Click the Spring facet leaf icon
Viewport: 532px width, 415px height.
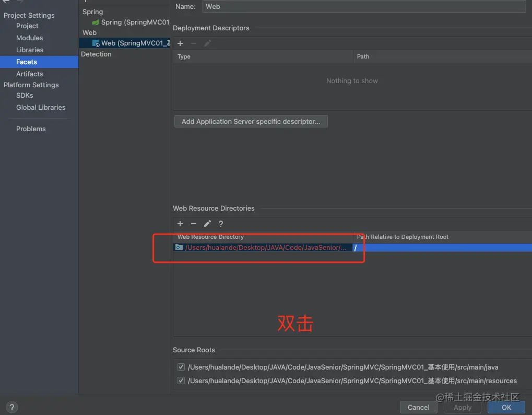(96, 22)
